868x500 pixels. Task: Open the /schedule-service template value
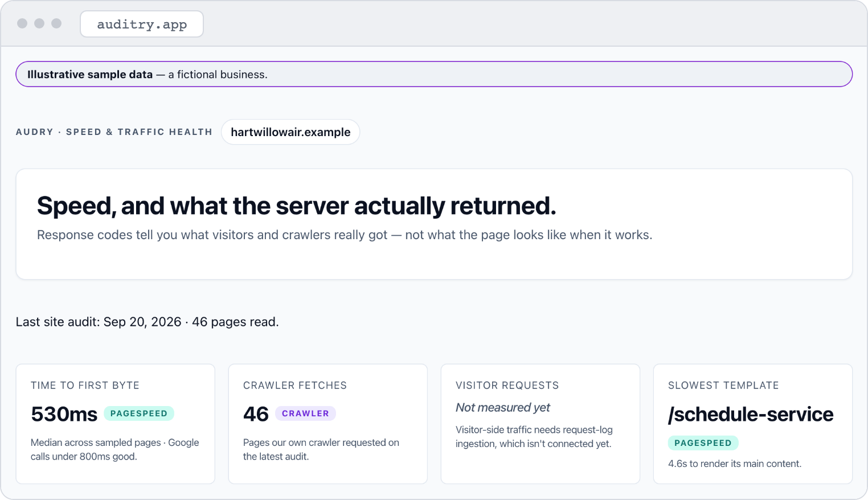click(x=751, y=414)
